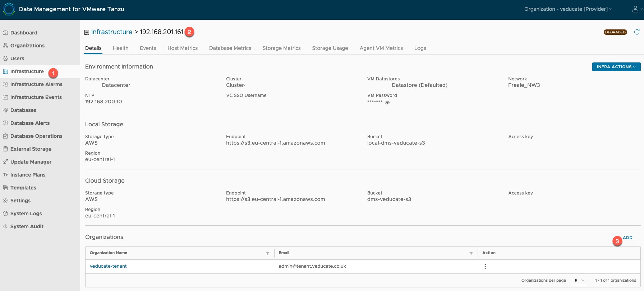
Task: Open Settings in the sidebar
Action: coord(20,201)
